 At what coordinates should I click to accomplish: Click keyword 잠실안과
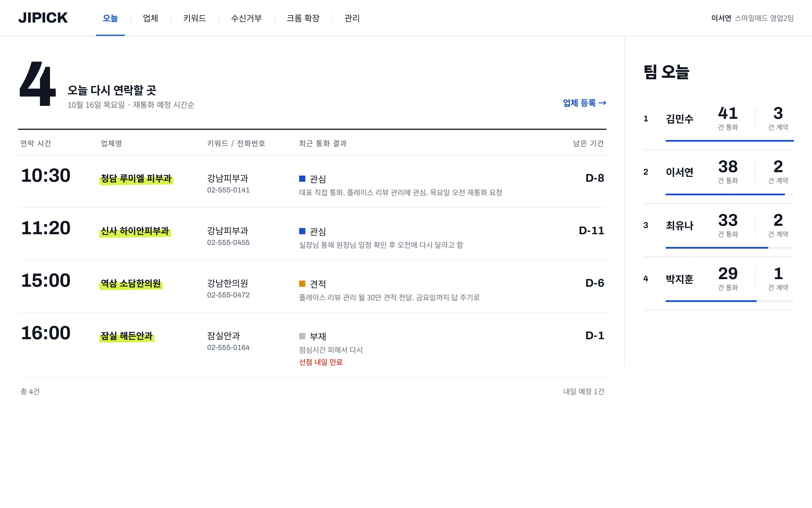[x=224, y=336]
